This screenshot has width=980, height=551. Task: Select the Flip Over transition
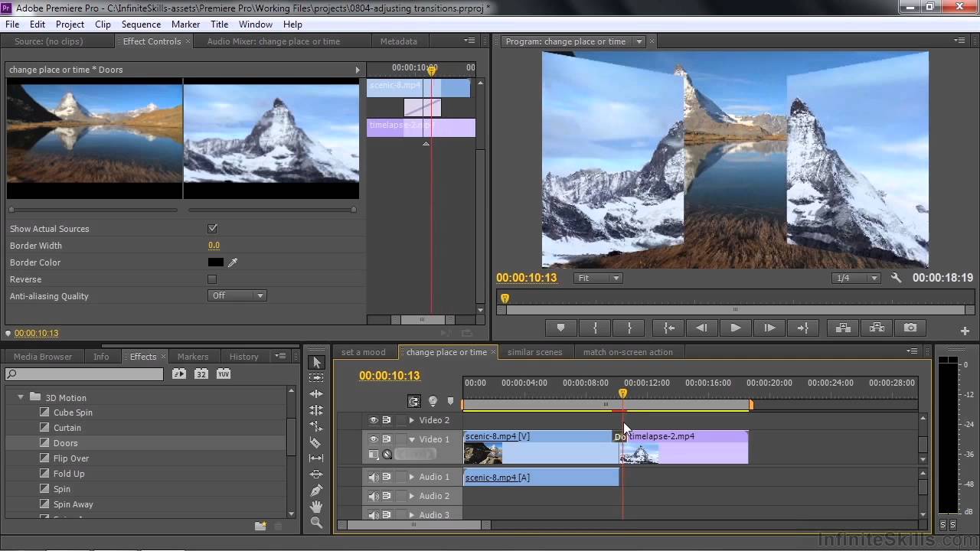(71, 458)
